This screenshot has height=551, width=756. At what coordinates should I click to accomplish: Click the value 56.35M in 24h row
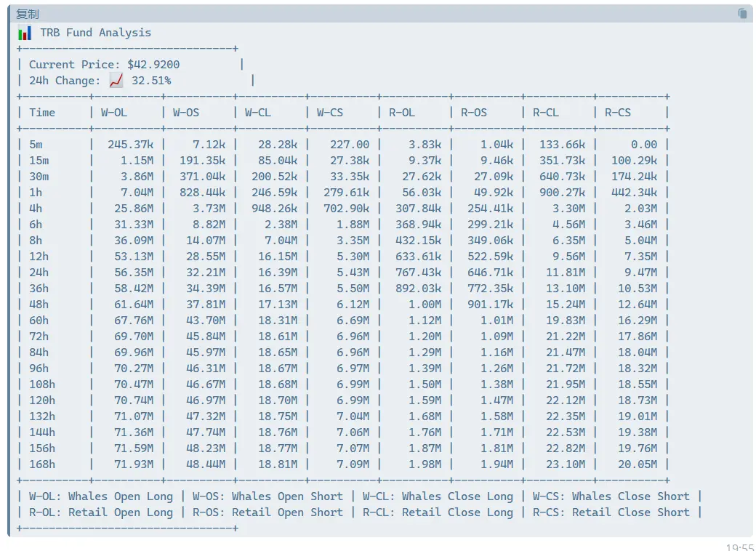(134, 273)
